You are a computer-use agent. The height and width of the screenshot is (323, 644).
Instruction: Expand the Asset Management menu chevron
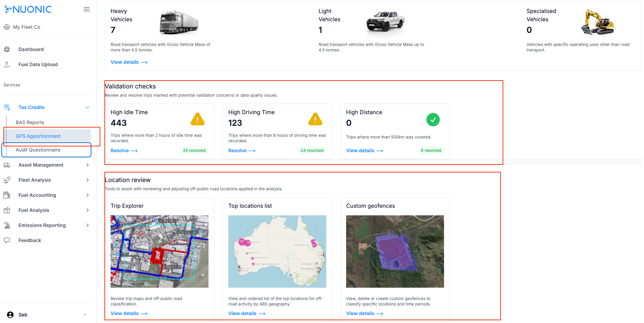pos(88,165)
